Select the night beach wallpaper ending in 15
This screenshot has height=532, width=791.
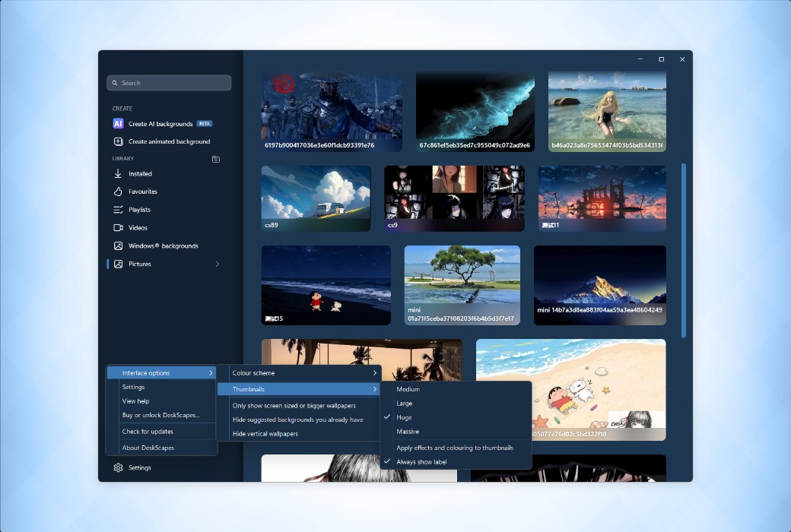click(326, 286)
